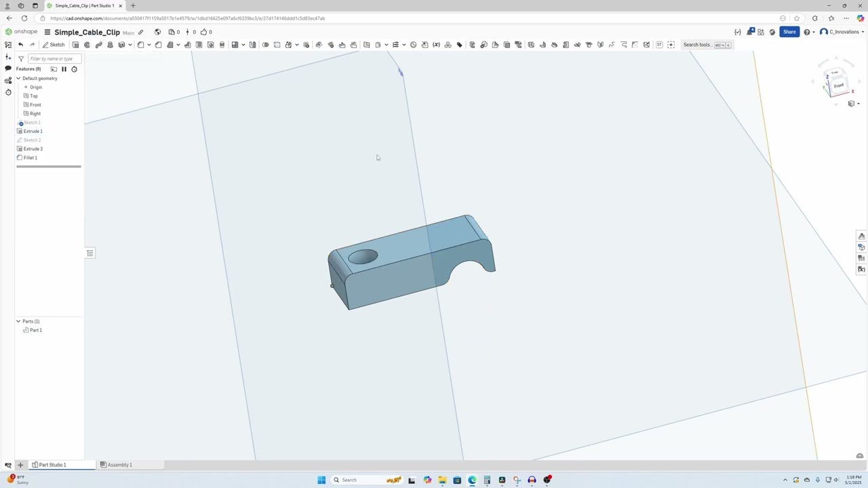Viewport: 868px width, 488px height.
Task: Select the Front plane in feature tree
Action: coord(35,104)
